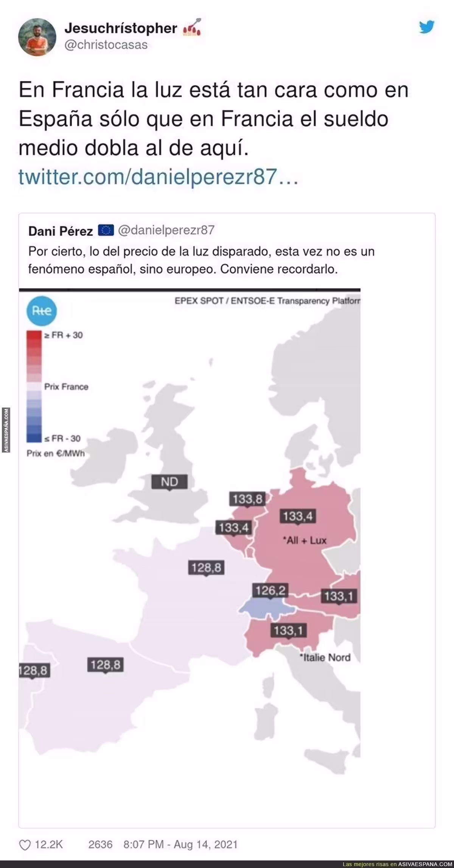This screenshot has width=454, height=868.
Task: Click the Jesuchristopher display name
Action: [x=121, y=28]
